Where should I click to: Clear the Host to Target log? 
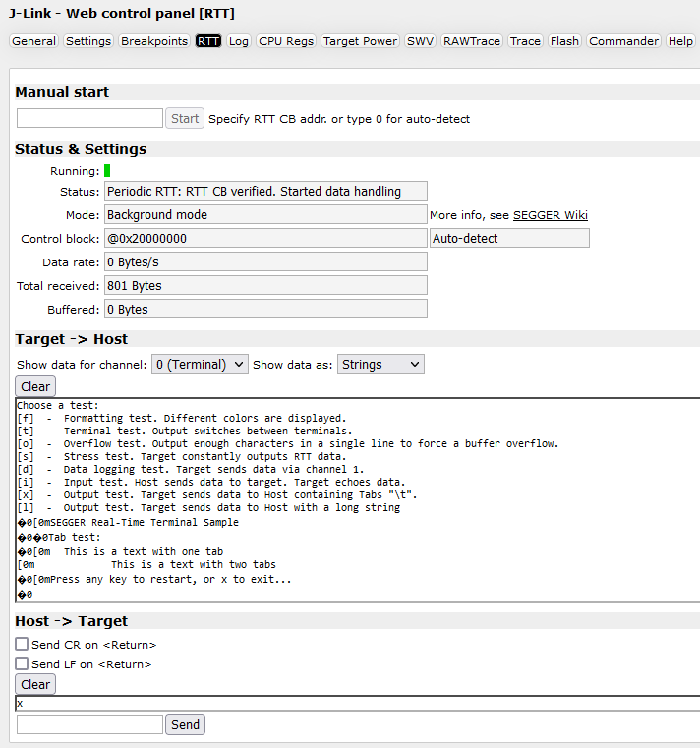tap(35, 685)
